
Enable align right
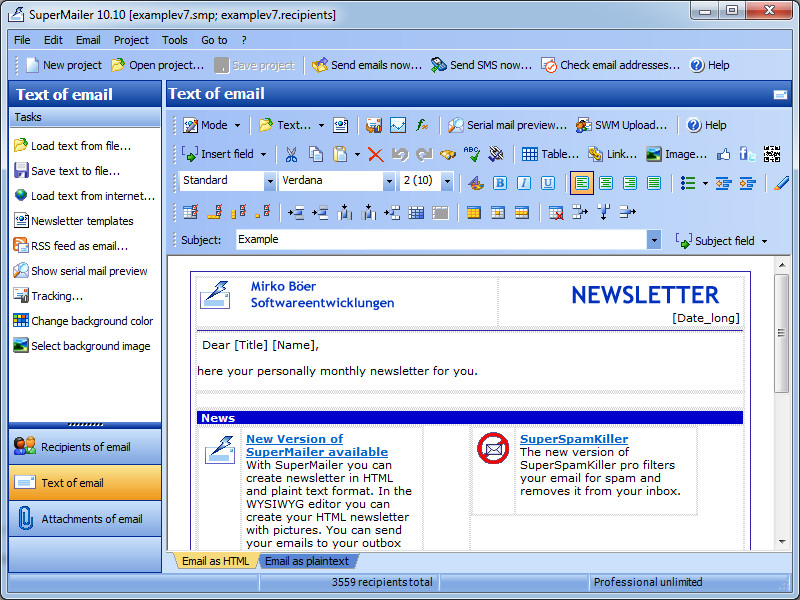tap(630, 183)
